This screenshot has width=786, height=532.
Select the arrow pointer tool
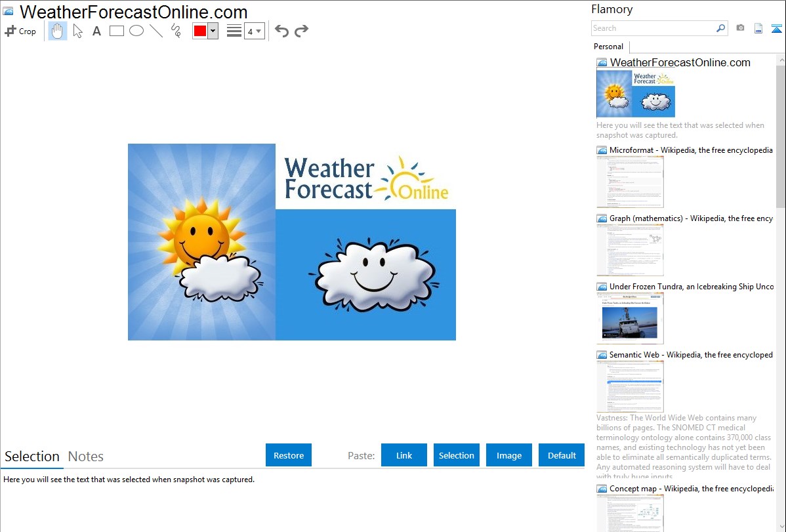point(77,31)
